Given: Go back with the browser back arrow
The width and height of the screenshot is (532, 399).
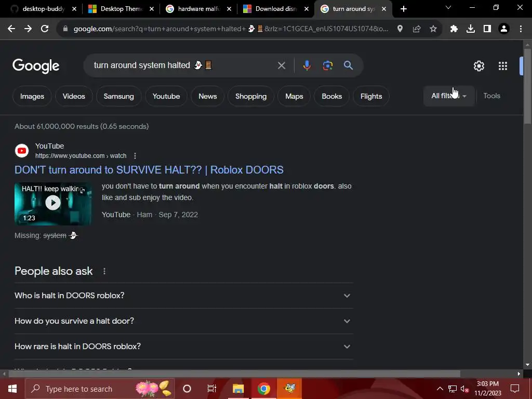Looking at the screenshot, I should (11, 29).
